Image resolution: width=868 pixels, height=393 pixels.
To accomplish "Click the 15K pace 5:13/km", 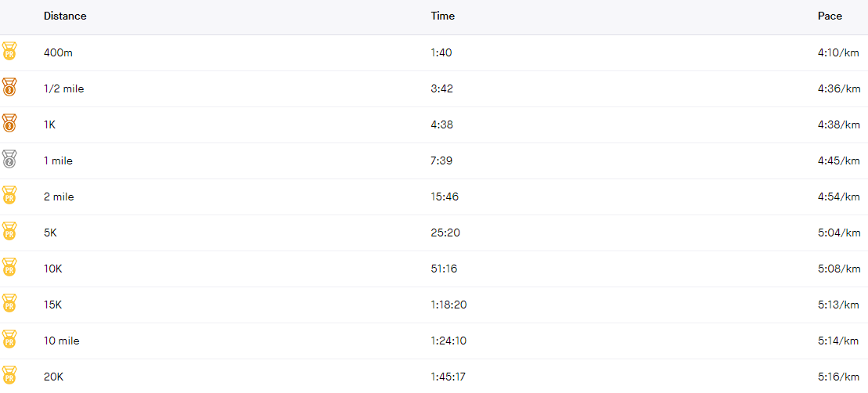I will [x=839, y=305].
